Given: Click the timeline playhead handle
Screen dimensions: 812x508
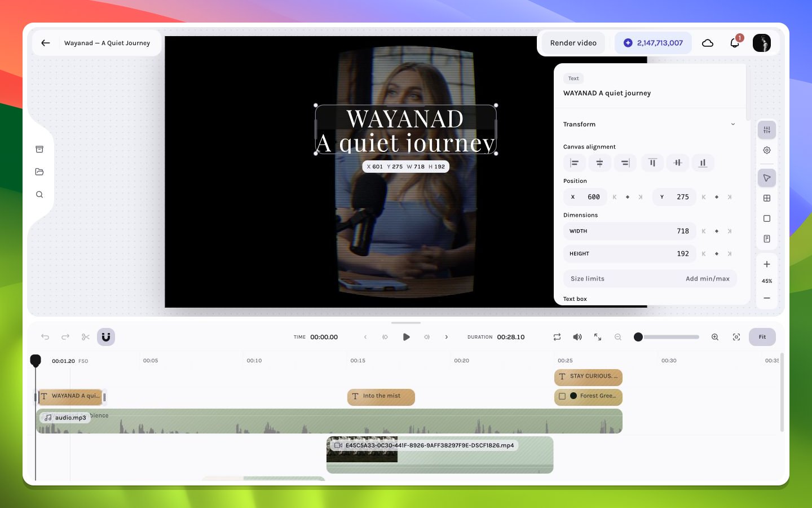Looking at the screenshot, I should click(x=36, y=360).
